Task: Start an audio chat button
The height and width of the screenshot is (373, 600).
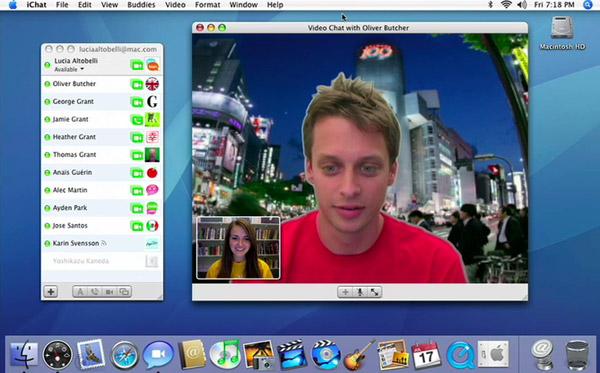Action: pos(95,292)
